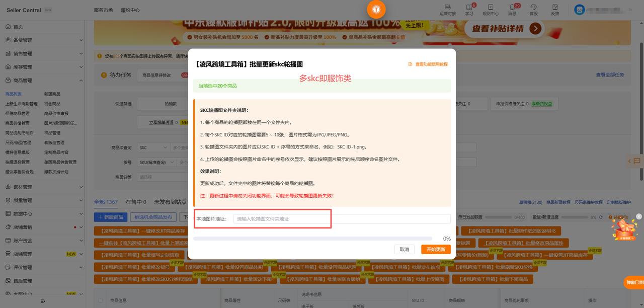Click the 销售管理 sidebar icon

[x=8, y=53]
